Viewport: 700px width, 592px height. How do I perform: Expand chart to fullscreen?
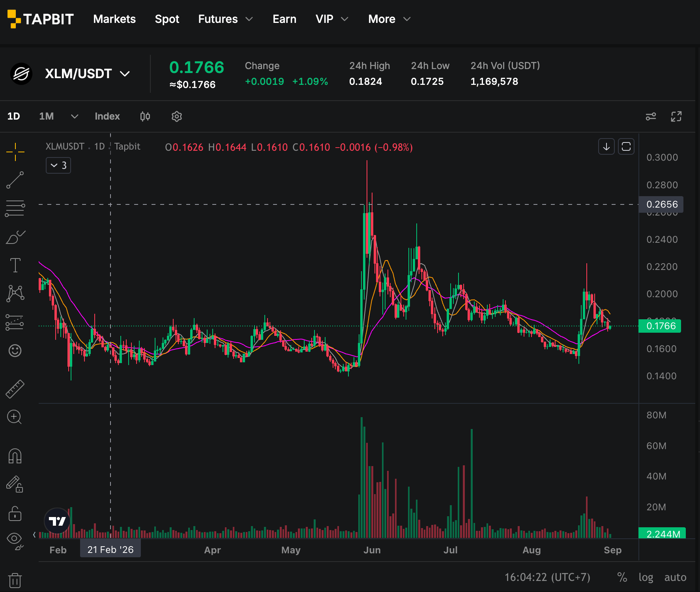click(x=676, y=116)
